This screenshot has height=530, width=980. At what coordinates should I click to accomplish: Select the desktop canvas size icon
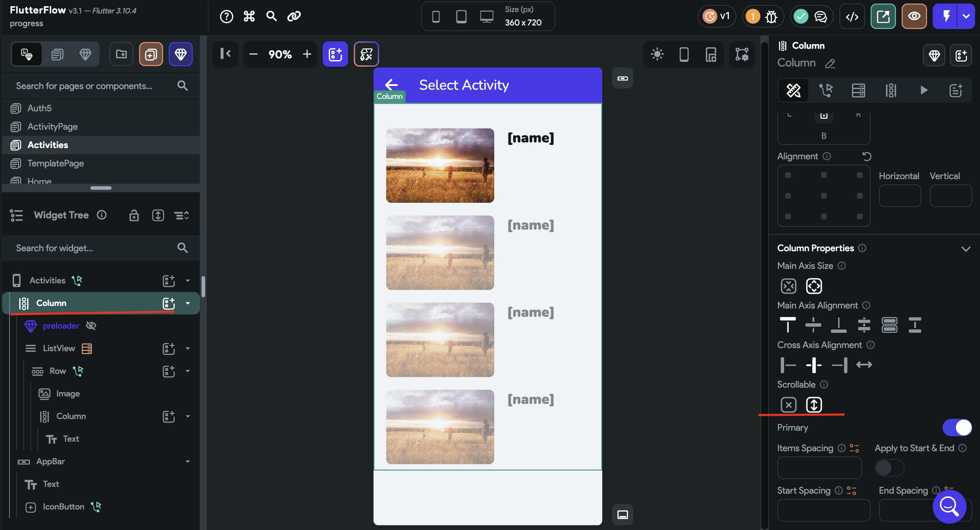486,16
